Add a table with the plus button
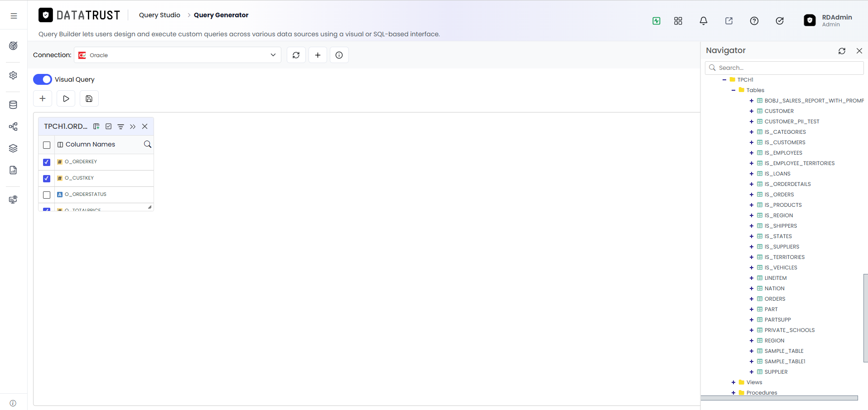Screen dimensions: 868x410 tap(43, 98)
